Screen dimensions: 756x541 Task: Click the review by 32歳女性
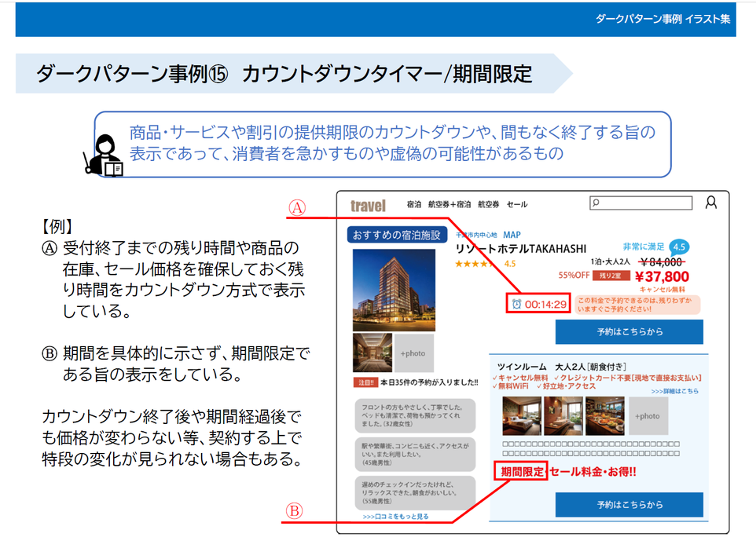[415, 415]
